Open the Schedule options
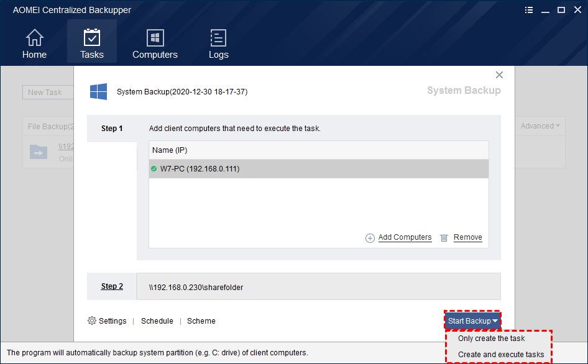Viewport: 588px width, 364px height. (157, 321)
